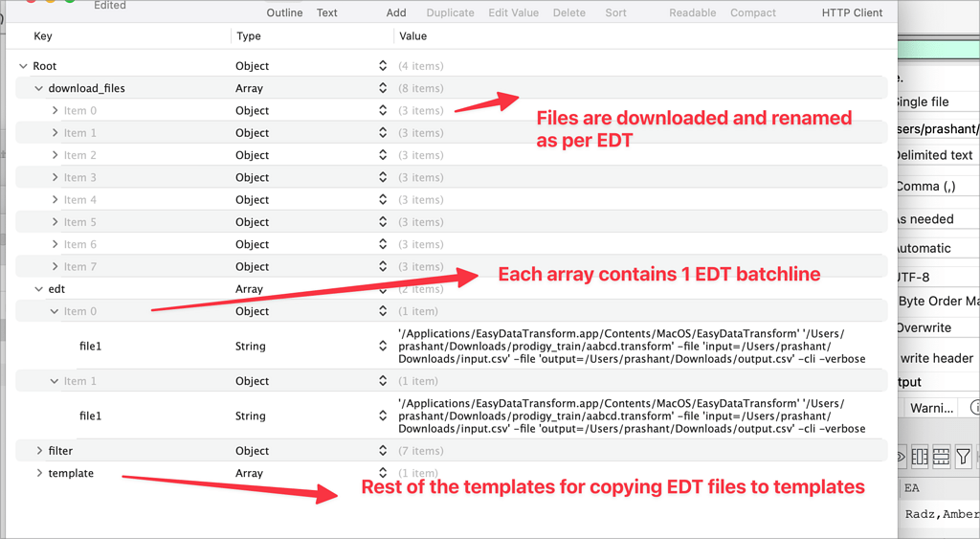Click Sort in the toolbar
The width and height of the screenshot is (980, 539).
615,12
